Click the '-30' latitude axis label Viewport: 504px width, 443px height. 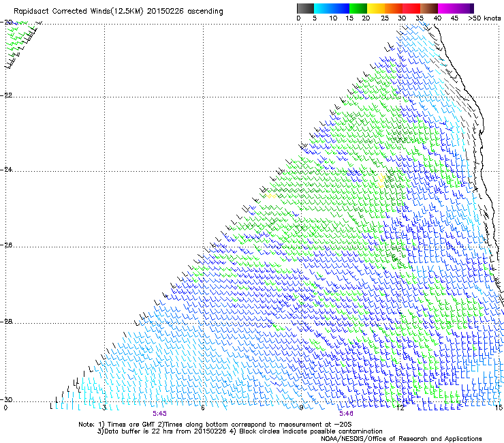(x=6, y=399)
